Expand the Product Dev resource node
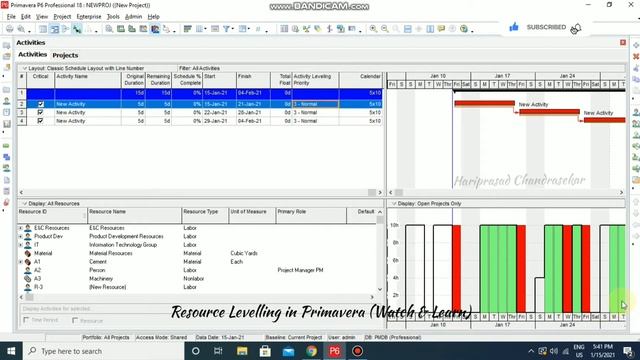The image size is (640, 360). point(20,236)
